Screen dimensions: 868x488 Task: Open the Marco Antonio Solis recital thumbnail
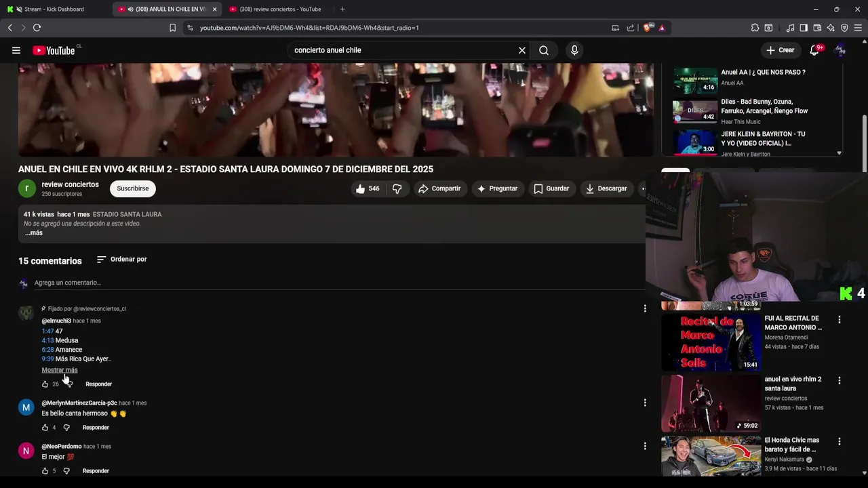coord(711,342)
